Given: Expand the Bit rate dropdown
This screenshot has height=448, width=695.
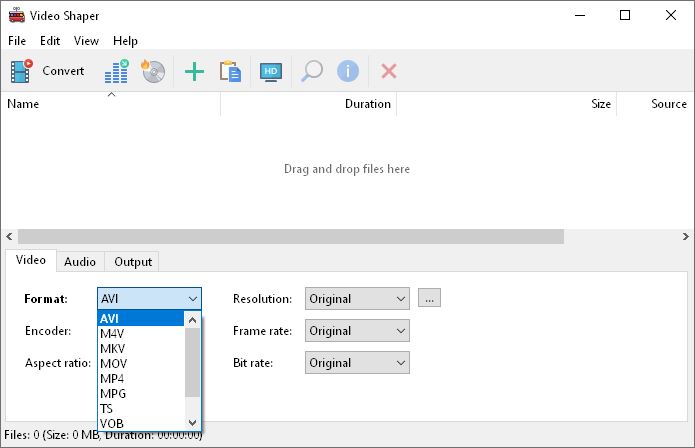Looking at the screenshot, I should (357, 363).
